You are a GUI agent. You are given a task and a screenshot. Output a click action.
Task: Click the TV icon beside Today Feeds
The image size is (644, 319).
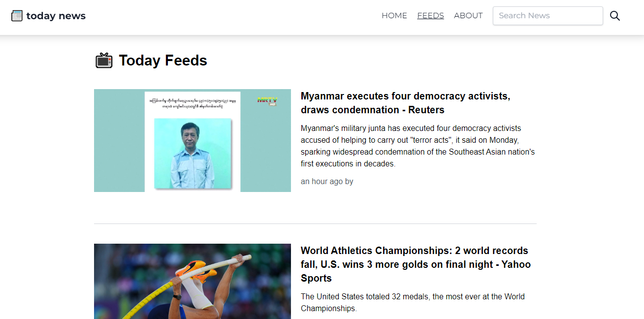103,60
